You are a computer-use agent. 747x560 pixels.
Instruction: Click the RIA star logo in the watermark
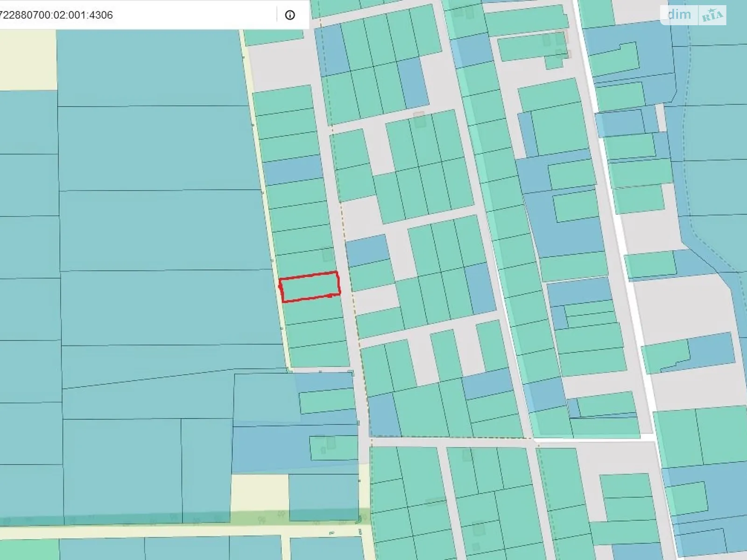pos(712,16)
